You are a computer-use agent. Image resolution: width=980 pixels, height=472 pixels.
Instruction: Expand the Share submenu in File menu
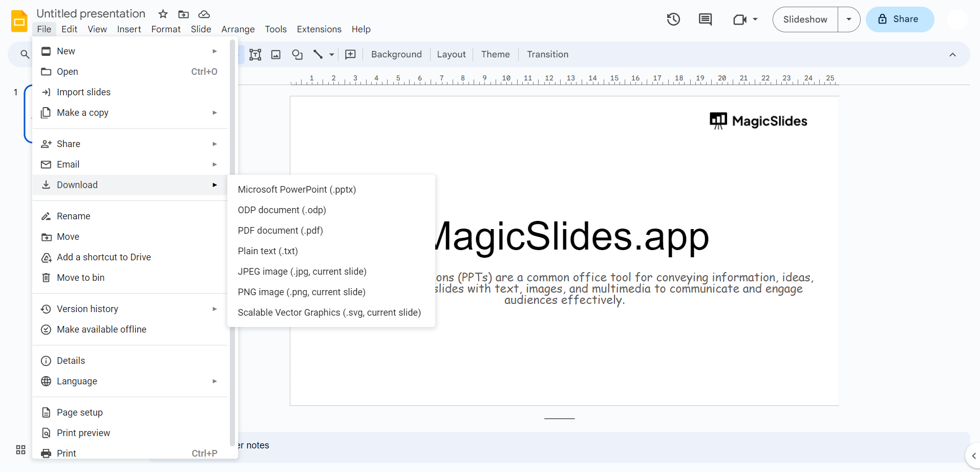[x=215, y=144]
